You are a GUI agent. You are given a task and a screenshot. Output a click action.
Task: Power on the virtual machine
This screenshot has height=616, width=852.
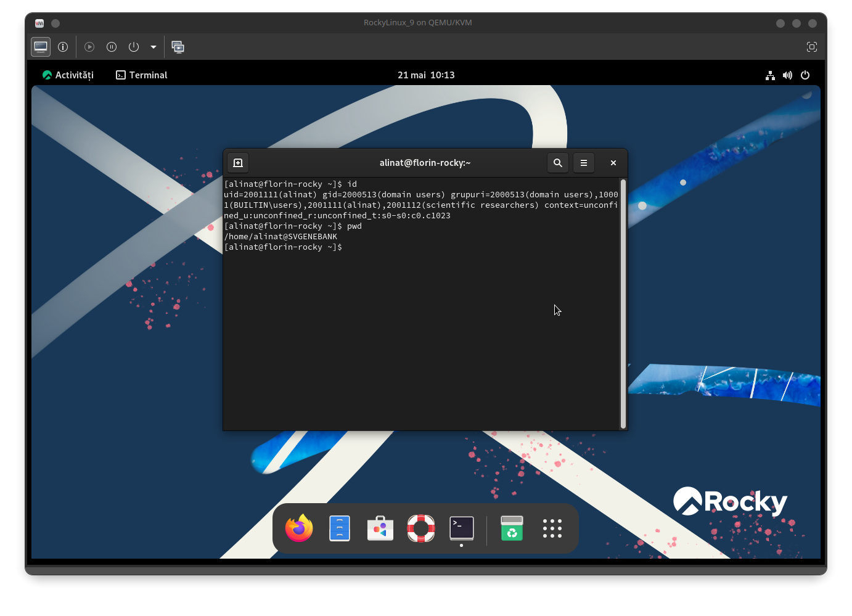(89, 47)
